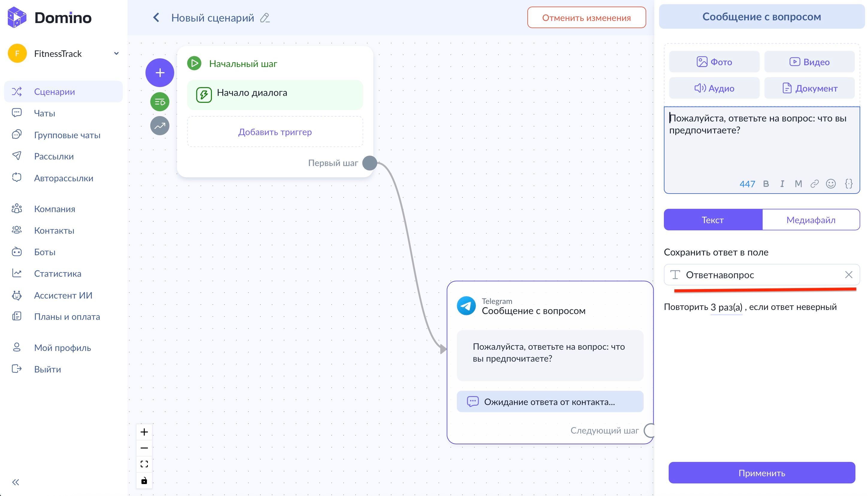Zoom in the canvas with plus control
The height and width of the screenshot is (496, 868).
(x=144, y=432)
